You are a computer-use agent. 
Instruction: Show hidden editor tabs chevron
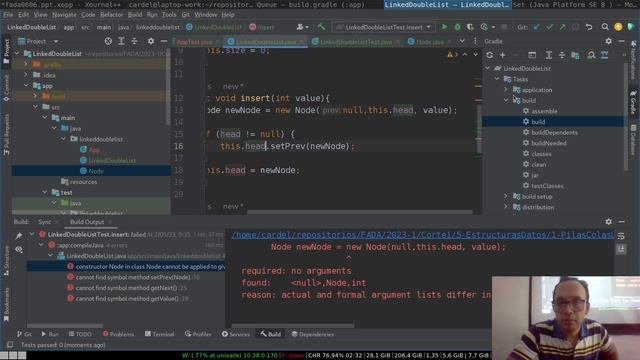tap(462, 41)
